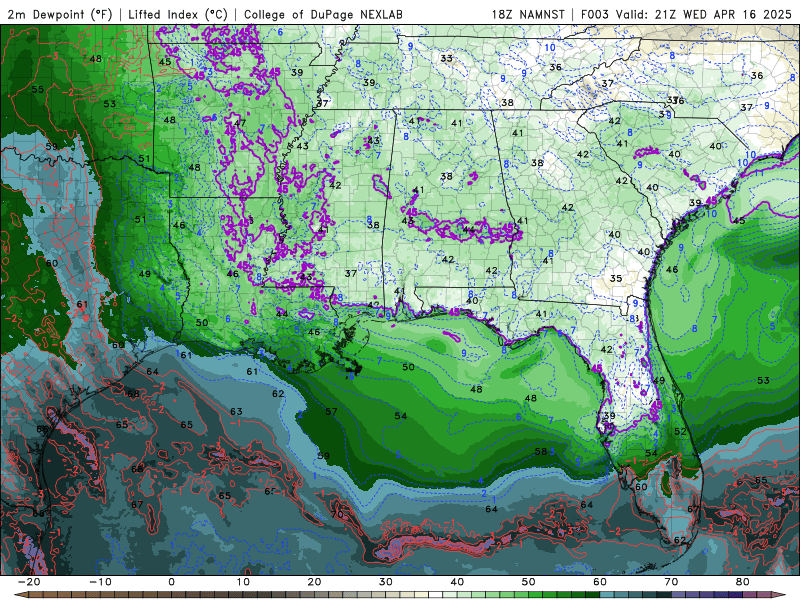The height and width of the screenshot is (600, 800).
Task: Click the 0 label on the color scale
Action: coord(171,582)
